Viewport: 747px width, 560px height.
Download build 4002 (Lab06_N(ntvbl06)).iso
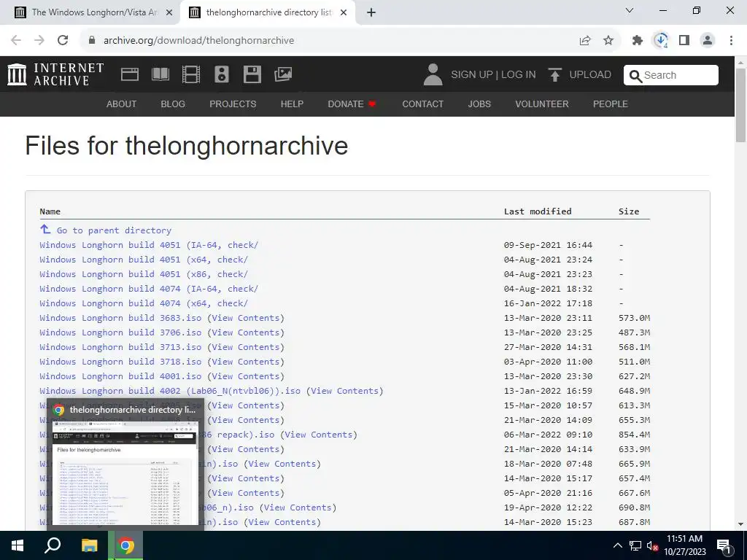170,391
